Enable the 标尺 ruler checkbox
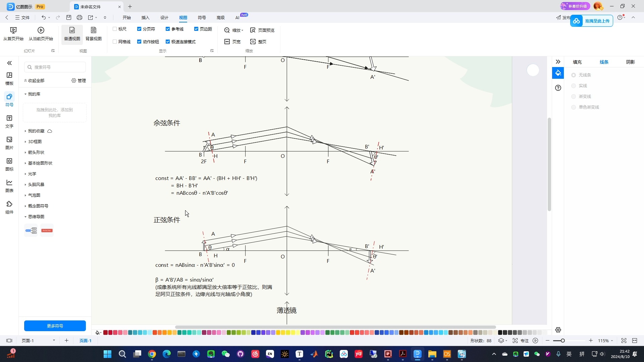The height and width of the screenshot is (362, 644). pyautogui.click(x=115, y=29)
